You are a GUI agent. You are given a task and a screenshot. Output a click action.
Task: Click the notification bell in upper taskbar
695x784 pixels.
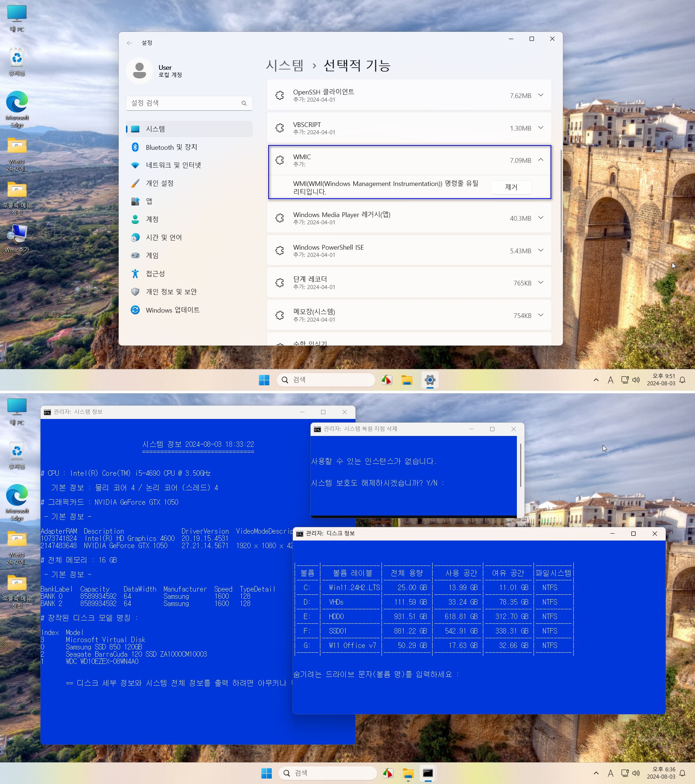pos(682,380)
